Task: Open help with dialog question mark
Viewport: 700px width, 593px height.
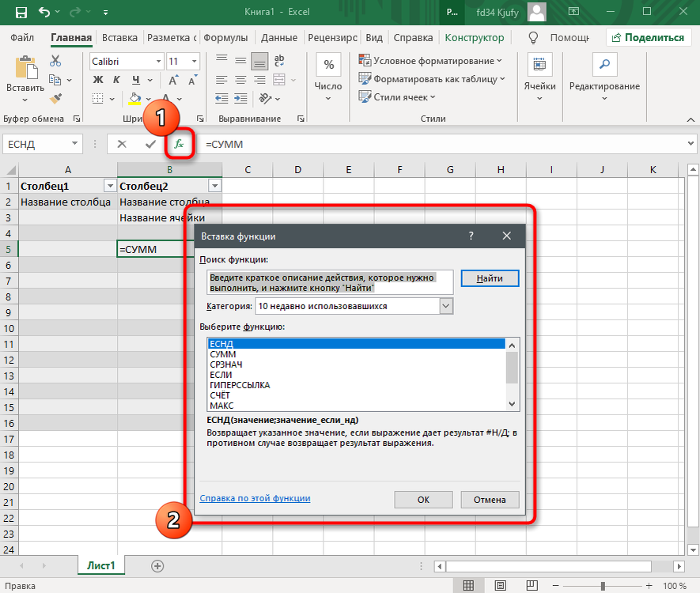Action: point(471,236)
